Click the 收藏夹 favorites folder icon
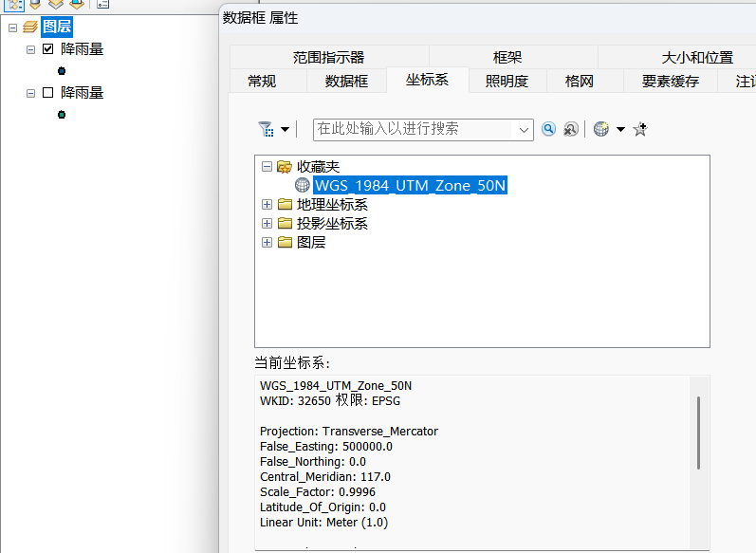The width and height of the screenshot is (756, 553). pos(285,167)
